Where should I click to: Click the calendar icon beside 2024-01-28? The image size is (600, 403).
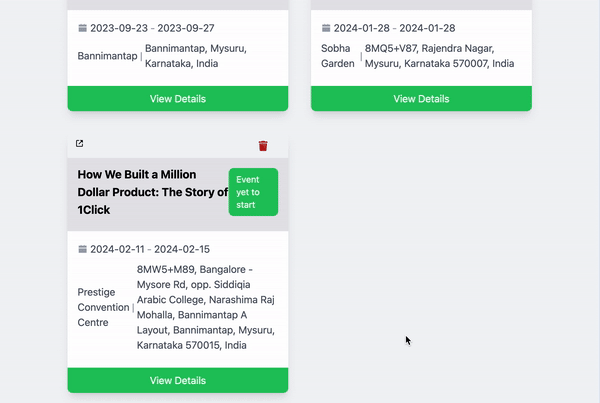[326, 28]
